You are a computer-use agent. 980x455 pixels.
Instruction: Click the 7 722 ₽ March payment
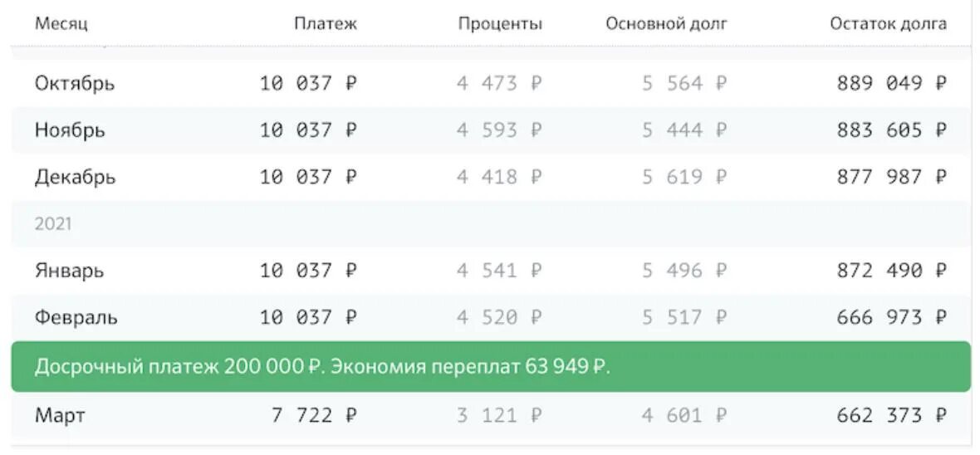click(314, 416)
